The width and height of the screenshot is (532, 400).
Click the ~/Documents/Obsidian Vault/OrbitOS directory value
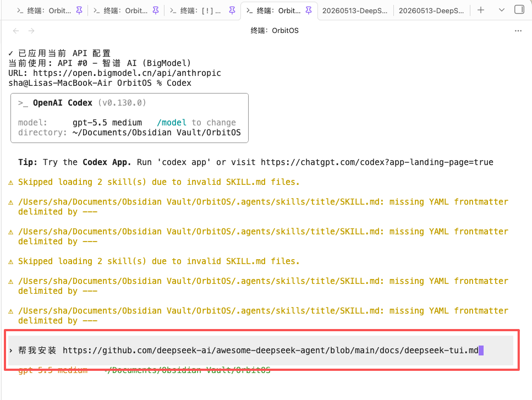point(156,132)
